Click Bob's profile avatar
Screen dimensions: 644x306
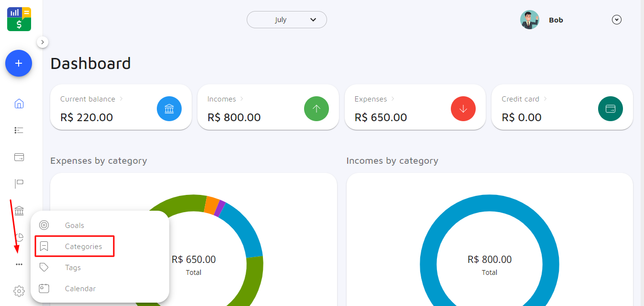pos(530,20)
